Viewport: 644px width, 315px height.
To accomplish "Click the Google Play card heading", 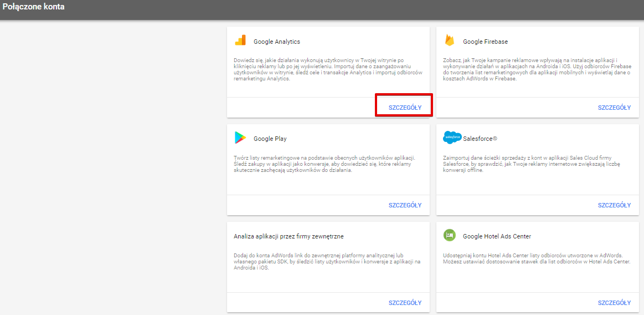I will pyautogui.click(x=270, y=139).
